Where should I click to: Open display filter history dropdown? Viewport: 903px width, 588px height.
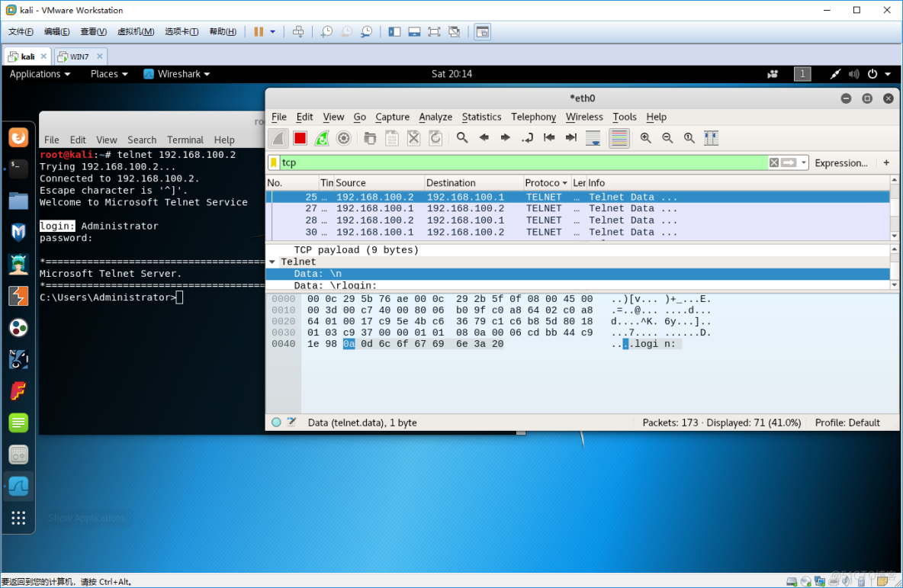pos(804,163)
